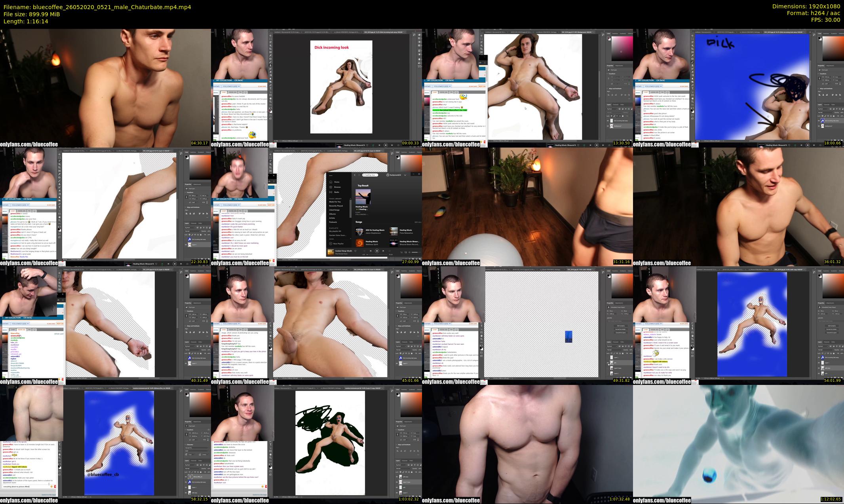844x504 pixels.
Task: Toggle the background layer's eye icon in the 13:30 frame
Action: point(608,126)
